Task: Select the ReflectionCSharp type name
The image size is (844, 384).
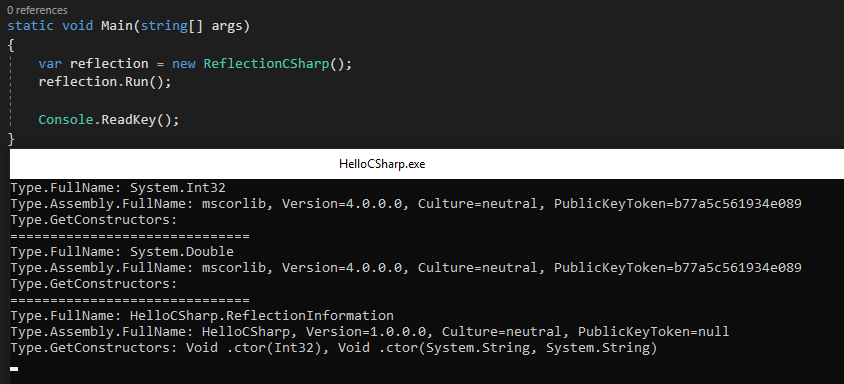Action: click(x=266, y=64)
